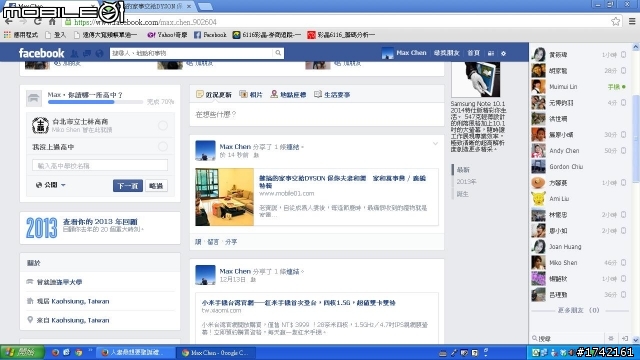Screen dimensions: 640x360
Task: Open new tab button in Chrome
Action: click(205, 7)
